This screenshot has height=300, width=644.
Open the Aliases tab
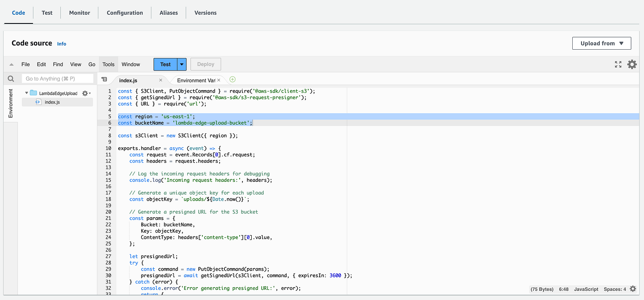point(168,12)
